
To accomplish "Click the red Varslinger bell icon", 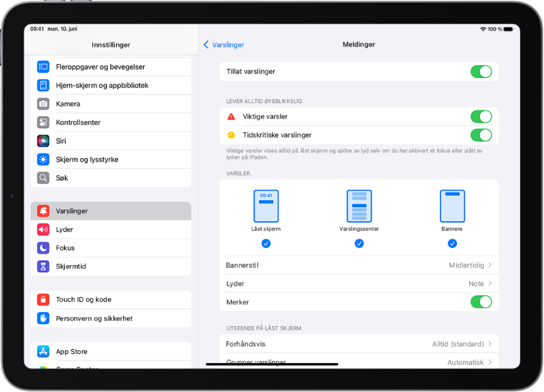I will pos(43,211).
